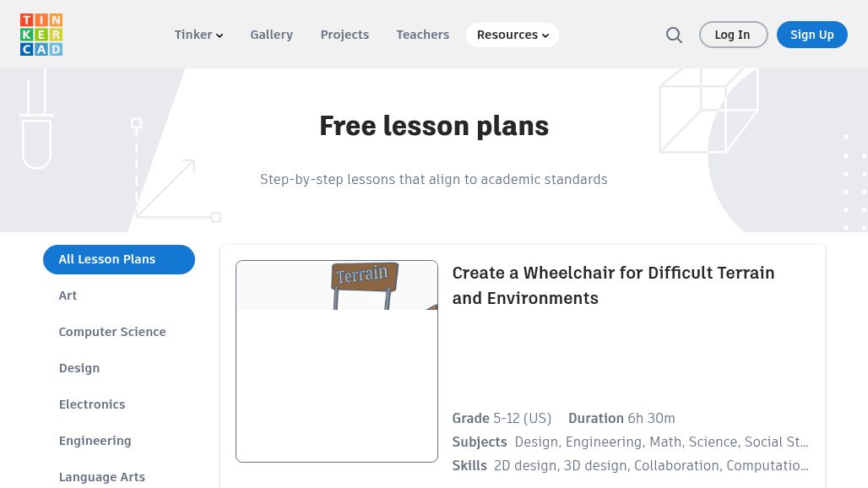Screen dimensions: 868x488
Task: Open the Teachers page
Action: point(422,35)
